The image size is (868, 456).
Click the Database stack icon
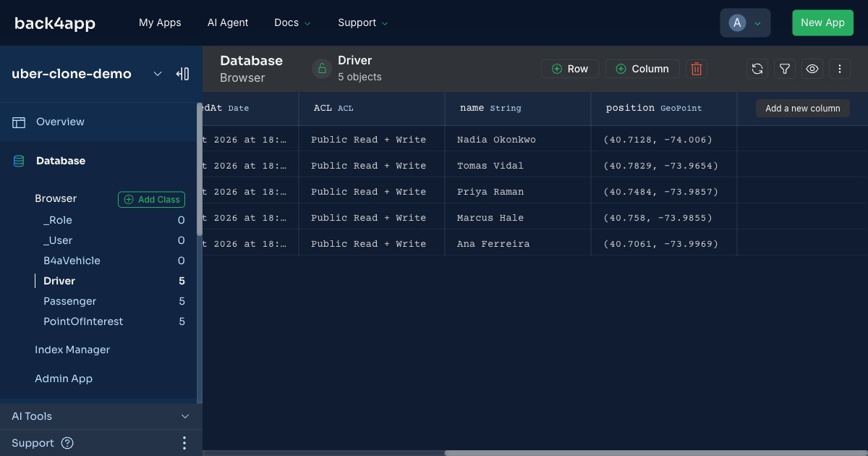[x=19, y=161]
